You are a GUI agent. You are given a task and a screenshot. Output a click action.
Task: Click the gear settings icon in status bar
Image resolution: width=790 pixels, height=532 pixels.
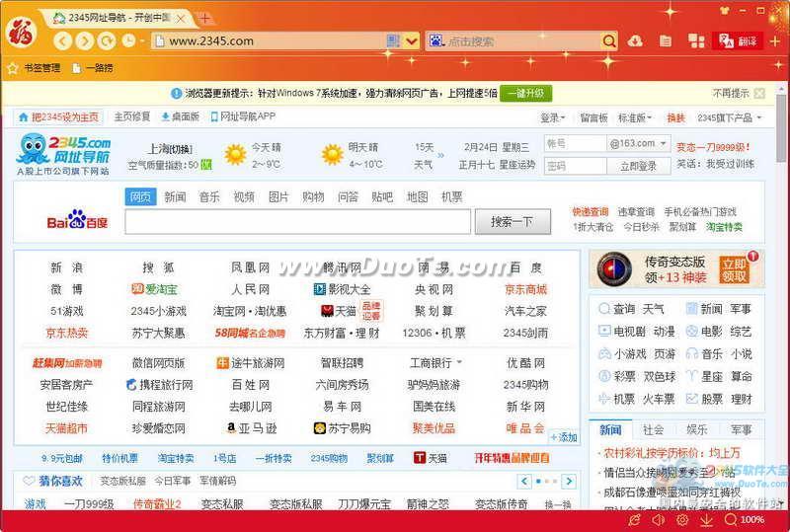click(682, 519)
